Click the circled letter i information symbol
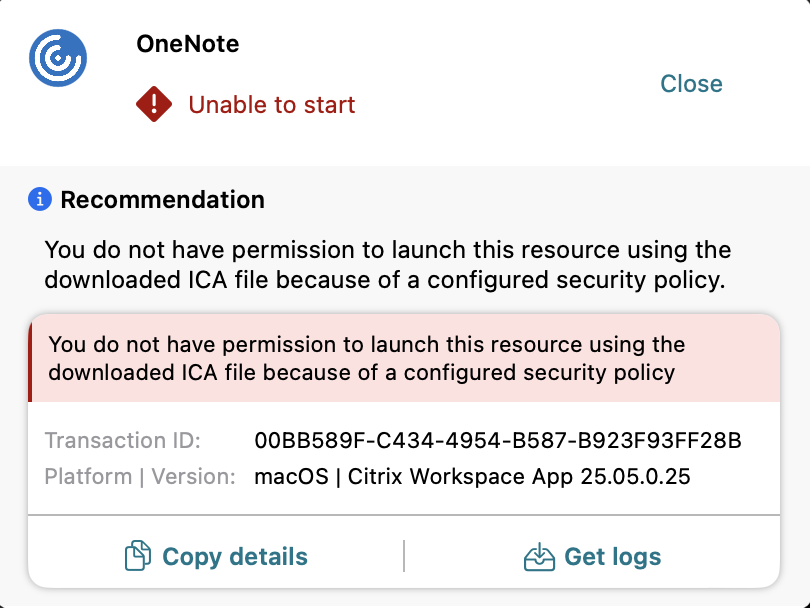 [x=38, y=199]
